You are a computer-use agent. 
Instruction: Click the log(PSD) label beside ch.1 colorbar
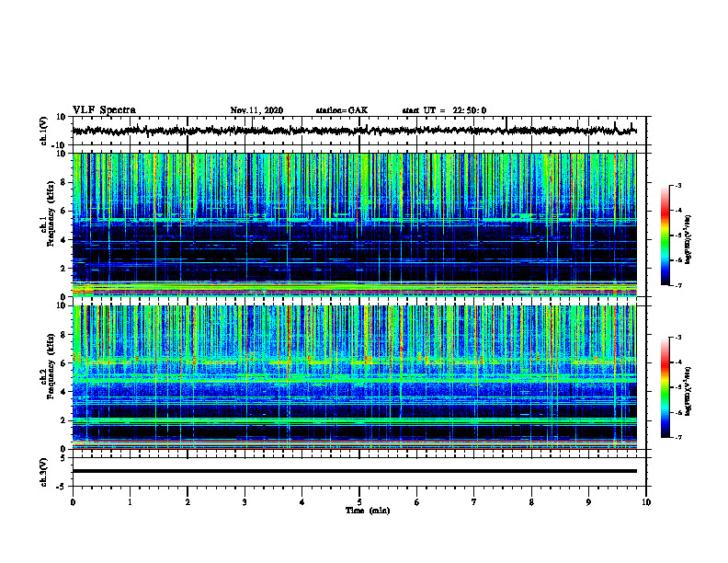pyautogui.click(x=688, y=240)
